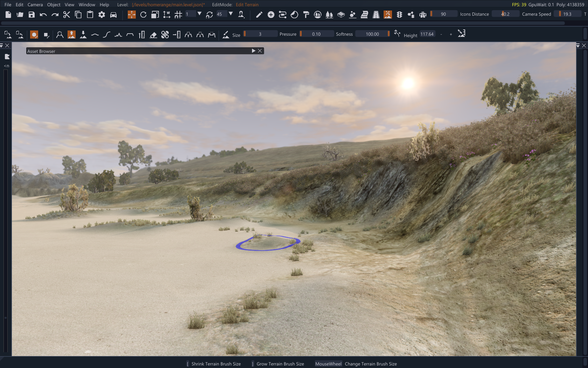Screen dimensions: 588x368
Task: Expand the Asset Browser panel arrow
Action: [253, 51]
